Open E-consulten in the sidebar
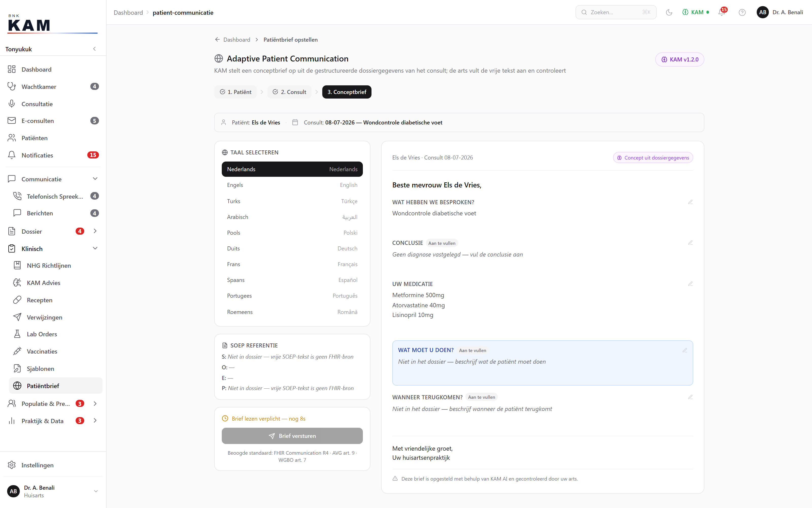 (53, 121)
